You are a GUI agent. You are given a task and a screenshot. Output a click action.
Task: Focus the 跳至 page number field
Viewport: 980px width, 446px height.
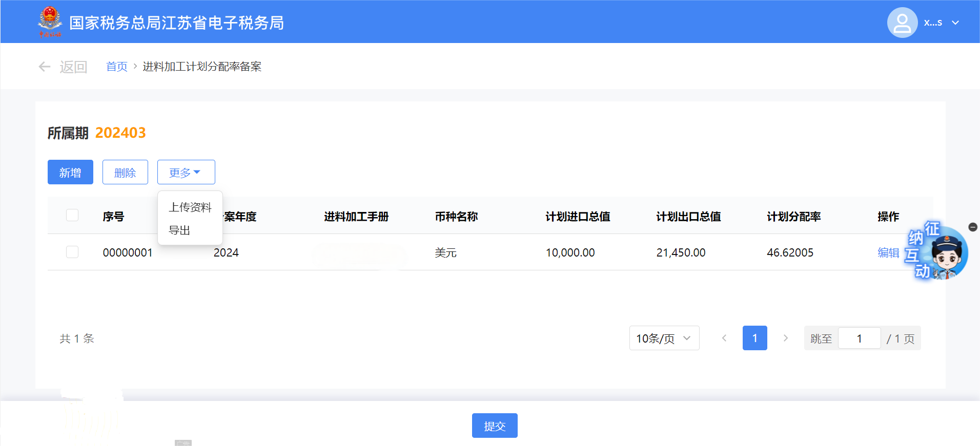point(859,338)
